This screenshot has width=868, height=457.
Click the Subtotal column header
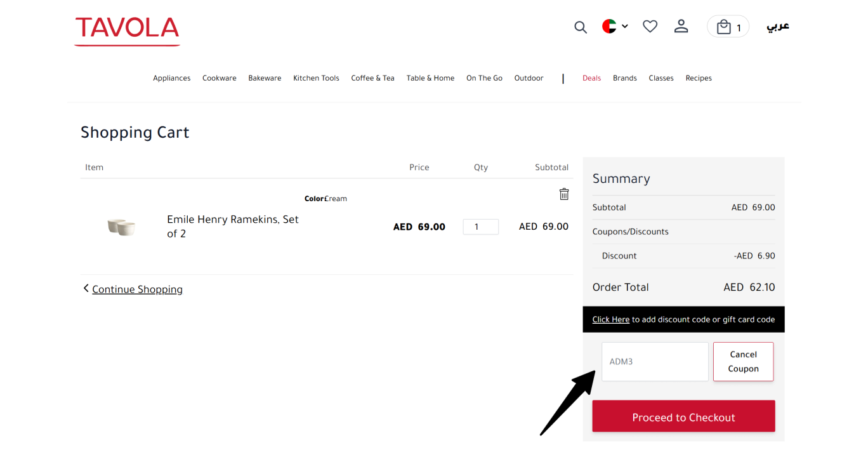pyautogui.click(x=551, y=168)
